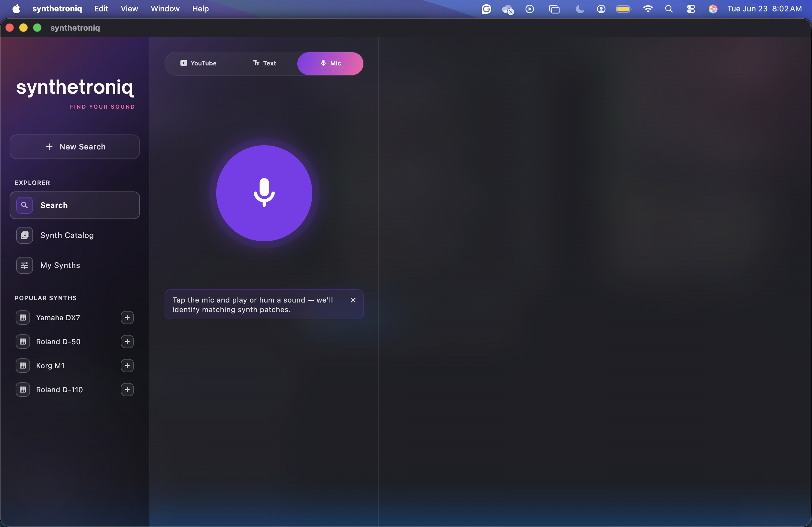
Task: Click the keyboard icon next to Roland D-110
Action: pos(23,390)
